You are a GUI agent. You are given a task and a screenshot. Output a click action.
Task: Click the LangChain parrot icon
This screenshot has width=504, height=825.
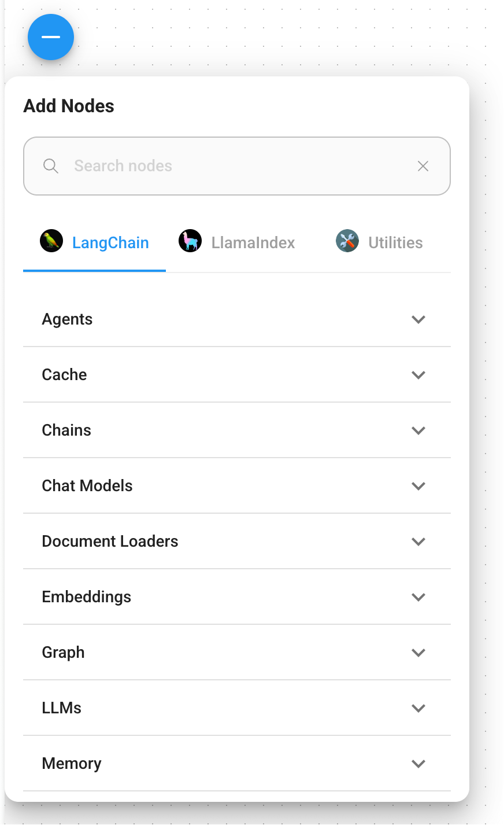point(51,241)
